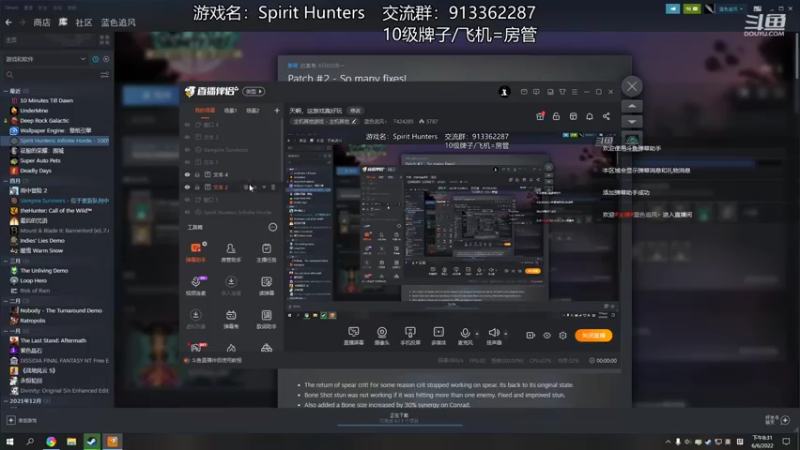800x450 pixels.
Task: Toggle the lock on 文本 2 source
Action: pyautogui.click(x=197, y=187)
